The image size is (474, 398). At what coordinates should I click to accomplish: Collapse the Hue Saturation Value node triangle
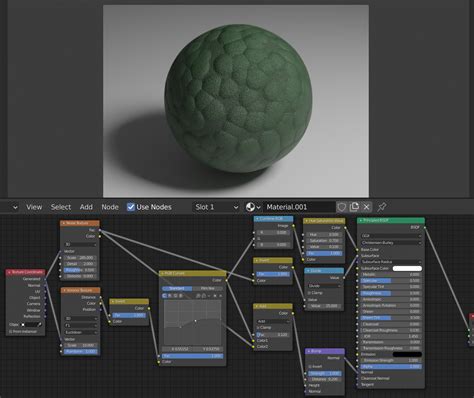pos(307,221)
